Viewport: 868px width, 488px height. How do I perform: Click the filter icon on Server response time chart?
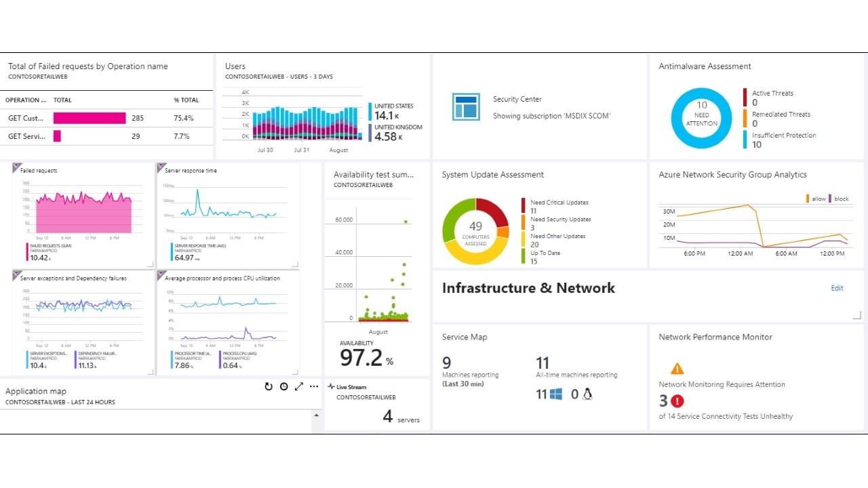(161, 167)
